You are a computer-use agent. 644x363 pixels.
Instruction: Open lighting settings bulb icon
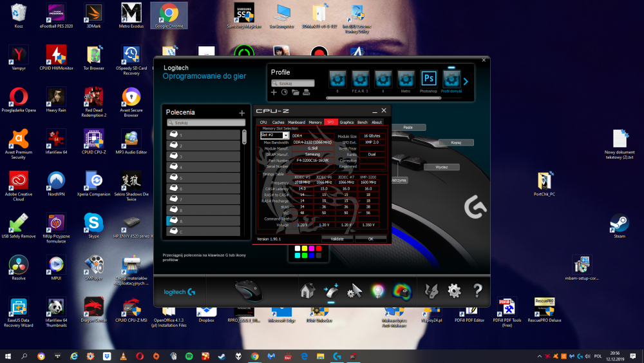point(378,291)
